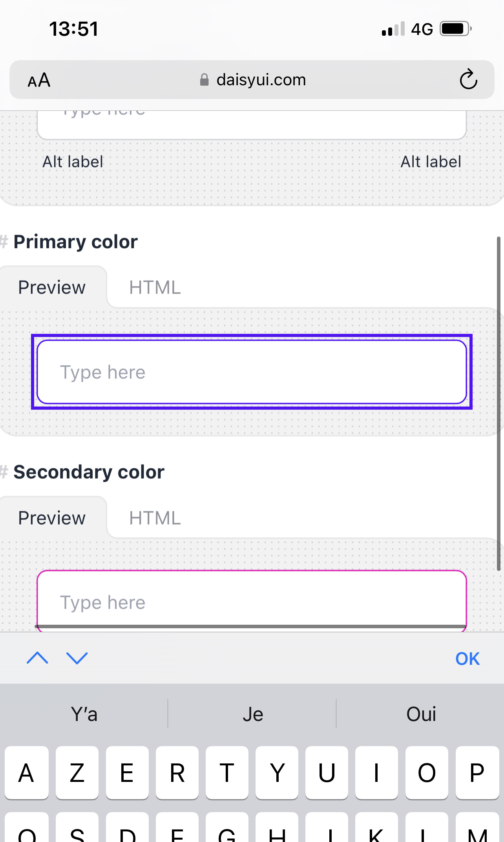Choose the "Je" predictive suggestion
Image resolution: width=504 pixels, height=842 pixels.
click(x=253, y=714)
